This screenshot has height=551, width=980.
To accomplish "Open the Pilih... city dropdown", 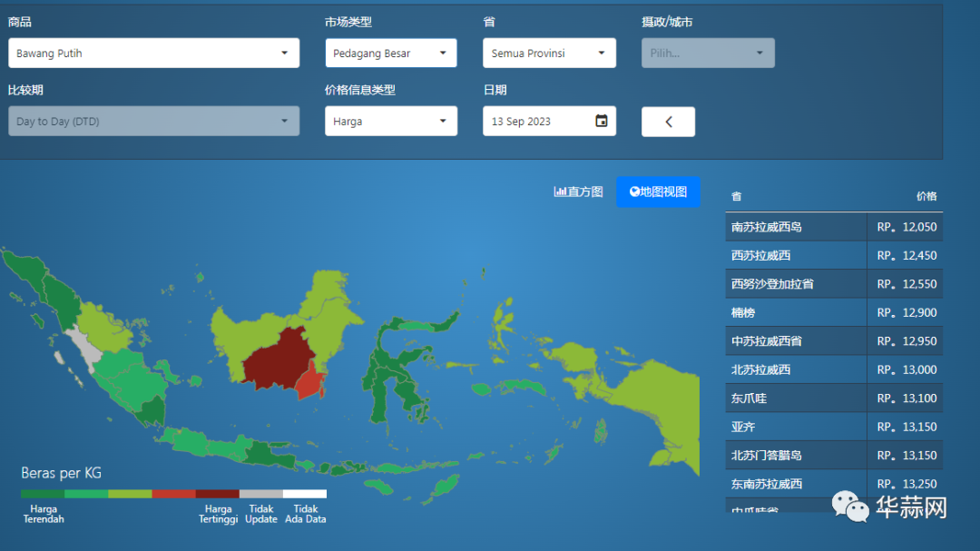I will pyautogui.click(x=708, y=54).
